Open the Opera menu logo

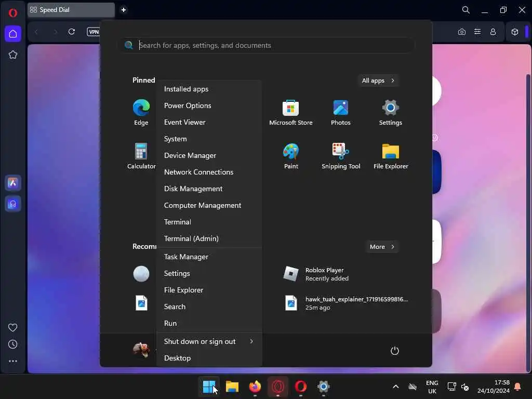(x=13, y=13)
